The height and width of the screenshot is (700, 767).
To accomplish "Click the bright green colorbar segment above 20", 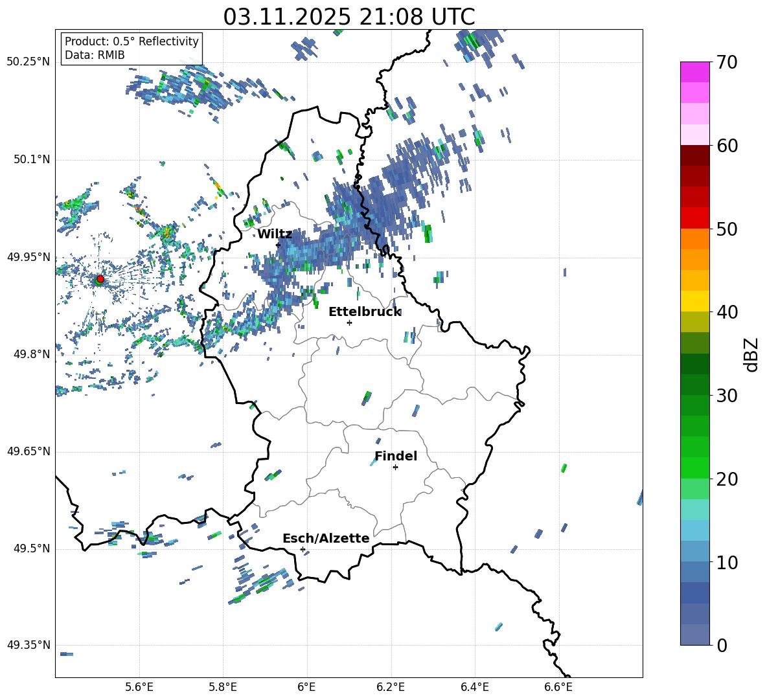I will click(694, 468).
